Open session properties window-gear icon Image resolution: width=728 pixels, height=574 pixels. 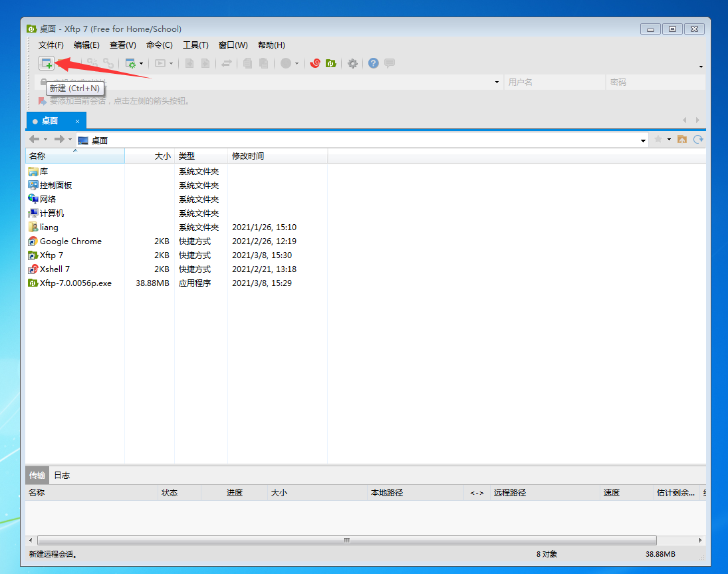coord(130,63)
